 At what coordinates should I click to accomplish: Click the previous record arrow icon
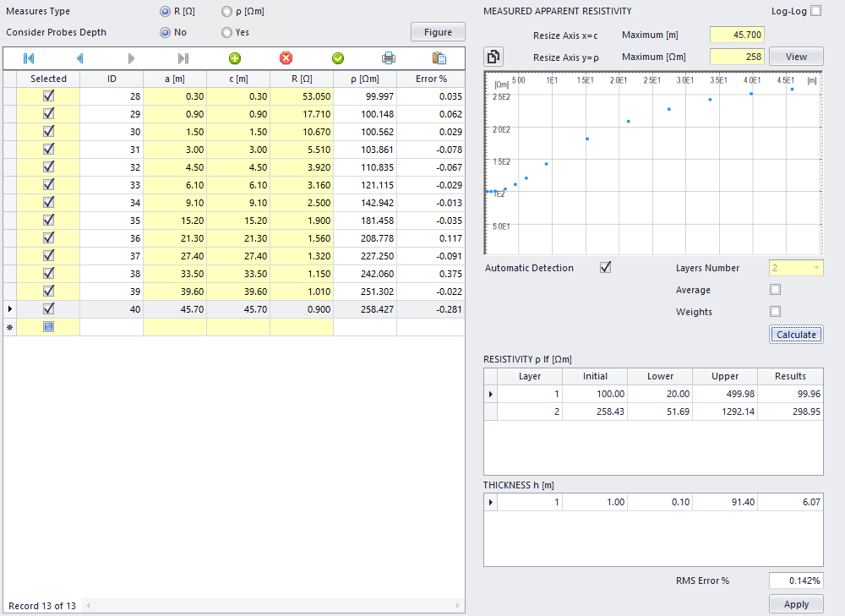coord(80,58)
